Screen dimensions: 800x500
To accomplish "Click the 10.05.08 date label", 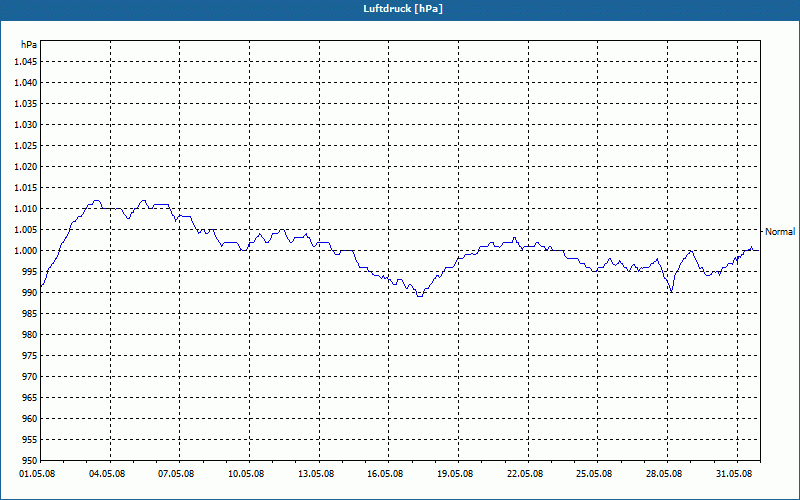I will point(246,473).
